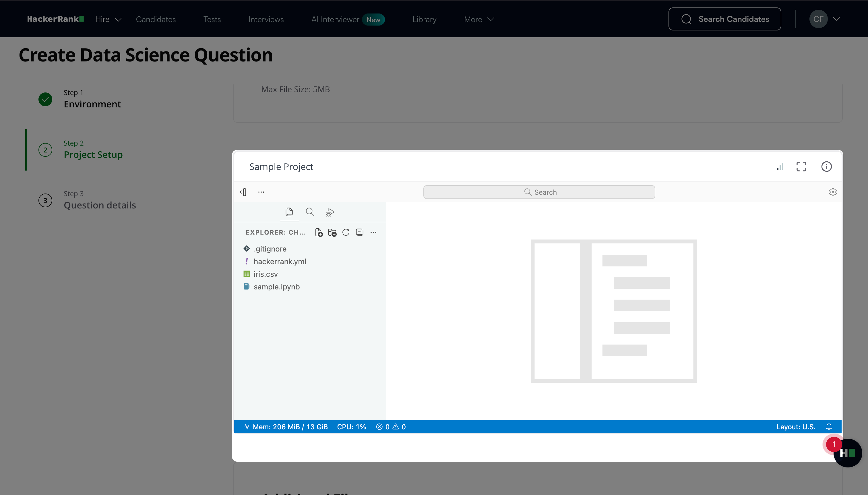Open the notifications bell in status bar
The height and width of the screenshot is (495, 868).
[829, 427]
